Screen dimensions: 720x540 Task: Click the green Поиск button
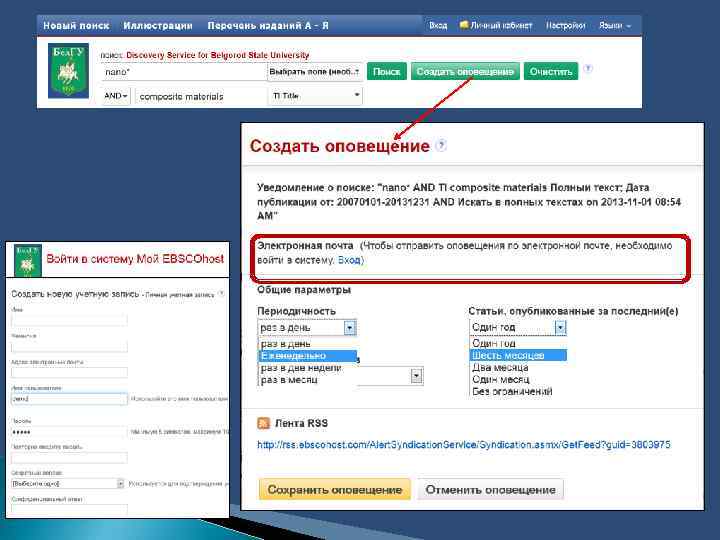pos(387,72)
